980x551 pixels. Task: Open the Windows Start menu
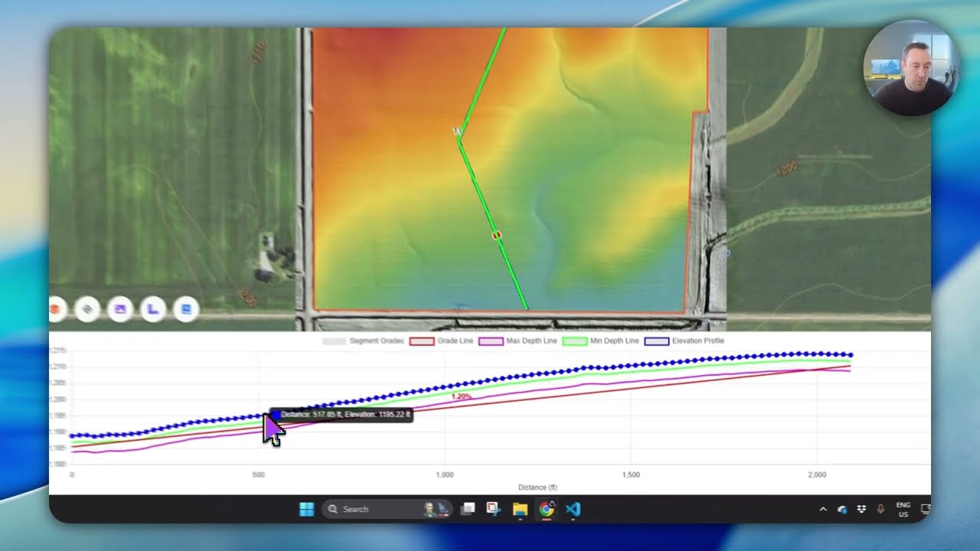307,509
